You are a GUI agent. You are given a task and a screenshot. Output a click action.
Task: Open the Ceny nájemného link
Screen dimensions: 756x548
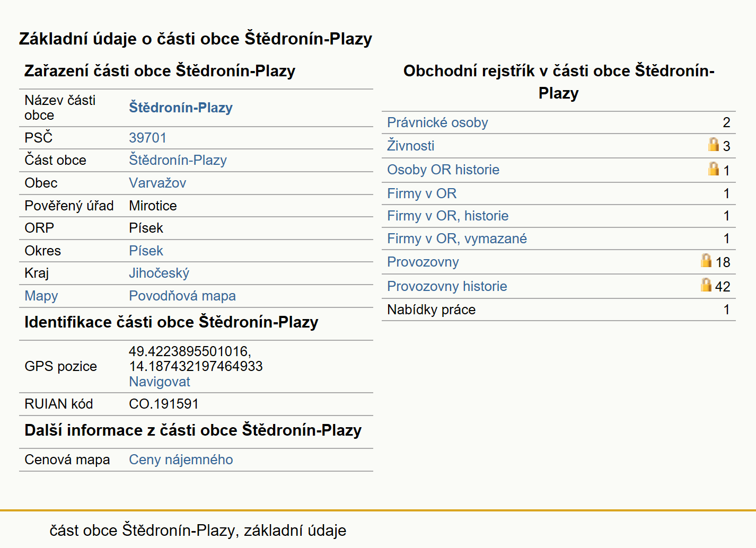click(x=181, y=459)
